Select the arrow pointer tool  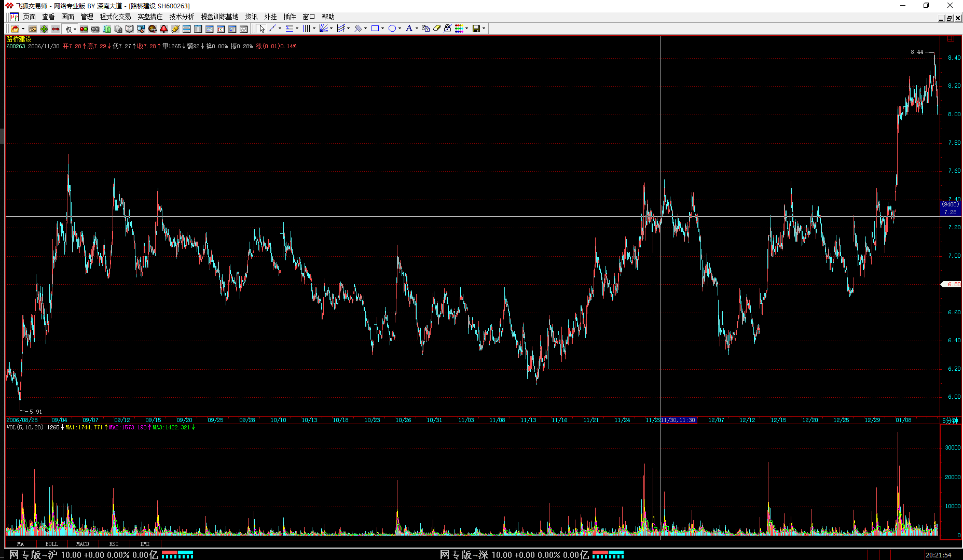click(x=262, y=29)
